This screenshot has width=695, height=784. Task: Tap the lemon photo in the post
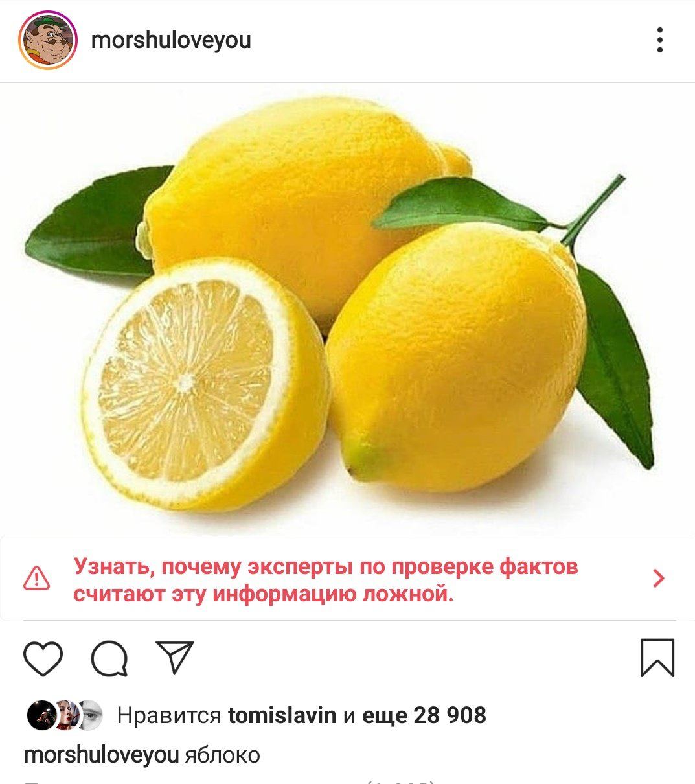[x=347, y=310]
